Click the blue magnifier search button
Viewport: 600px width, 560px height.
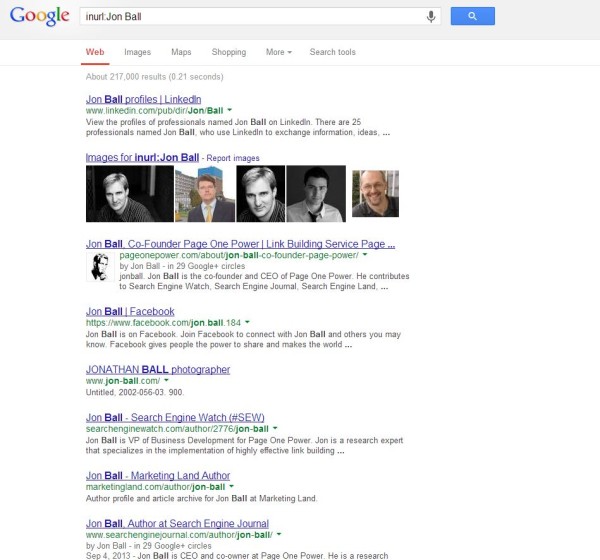click(x=473, y=16)
